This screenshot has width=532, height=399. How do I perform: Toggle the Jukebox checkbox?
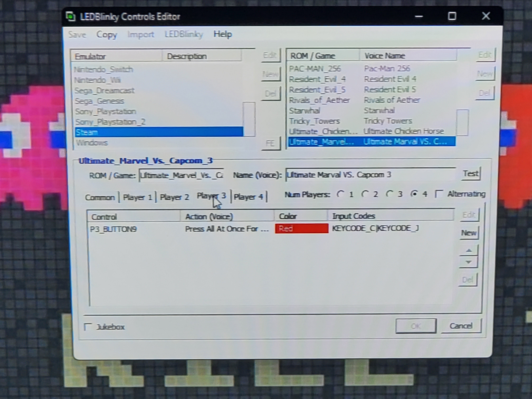tap(104, 327)
